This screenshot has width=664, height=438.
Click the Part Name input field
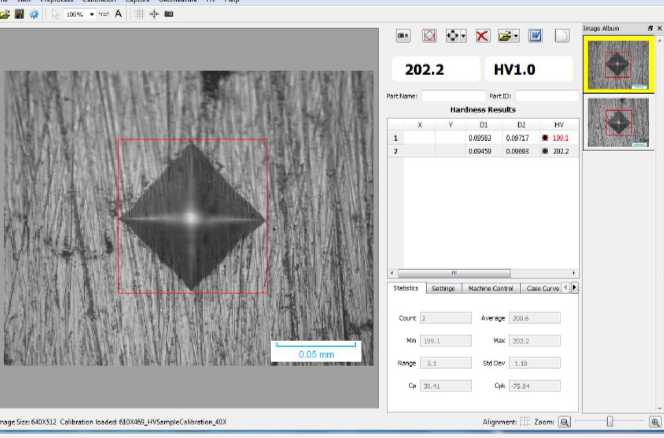pyautogui.click(x=454, y=96)
